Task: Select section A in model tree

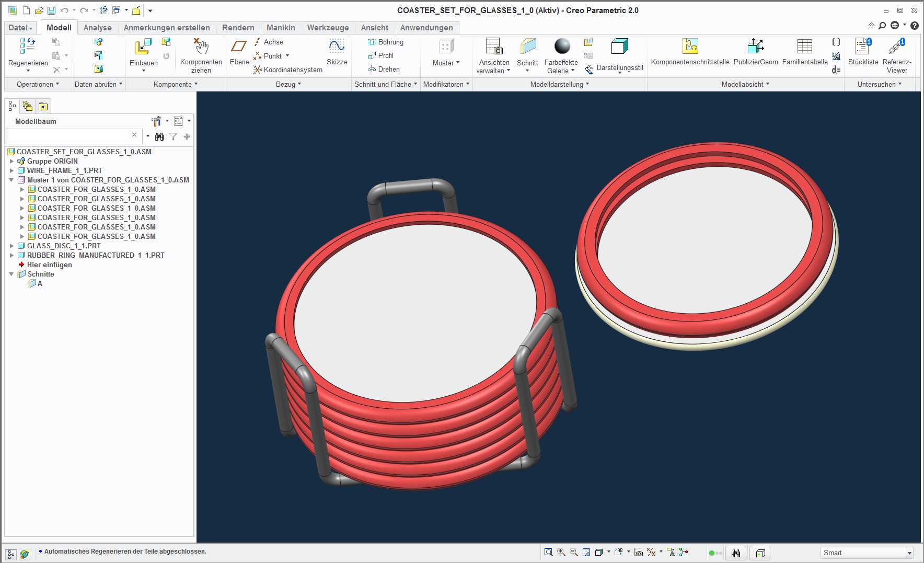Action: pos(36,283)
